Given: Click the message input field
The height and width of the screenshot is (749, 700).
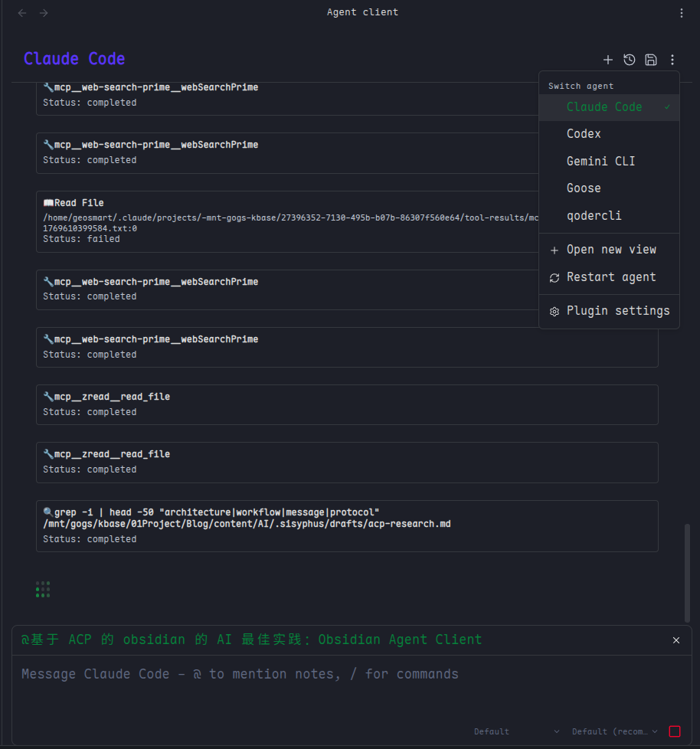Looking at the screenshot, I should pos(352,688).
